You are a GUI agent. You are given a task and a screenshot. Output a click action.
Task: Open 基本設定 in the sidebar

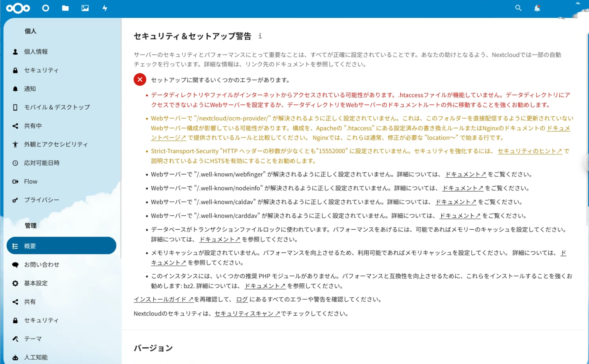(x=61, y=283)
